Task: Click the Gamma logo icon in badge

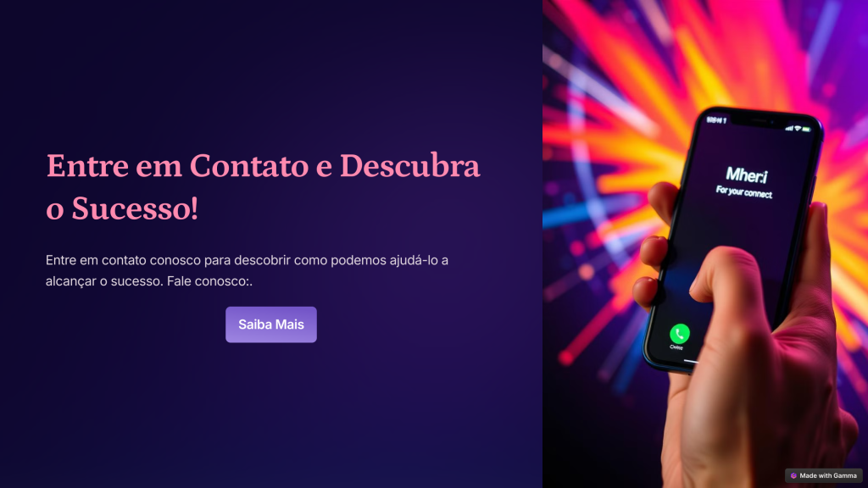Action: (x=793, y=476)
